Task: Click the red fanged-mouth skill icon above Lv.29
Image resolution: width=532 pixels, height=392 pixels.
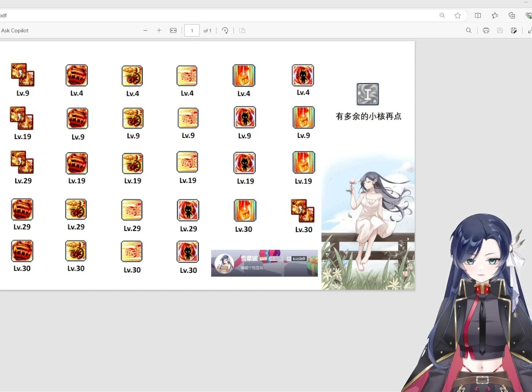Action: point(22,209)
